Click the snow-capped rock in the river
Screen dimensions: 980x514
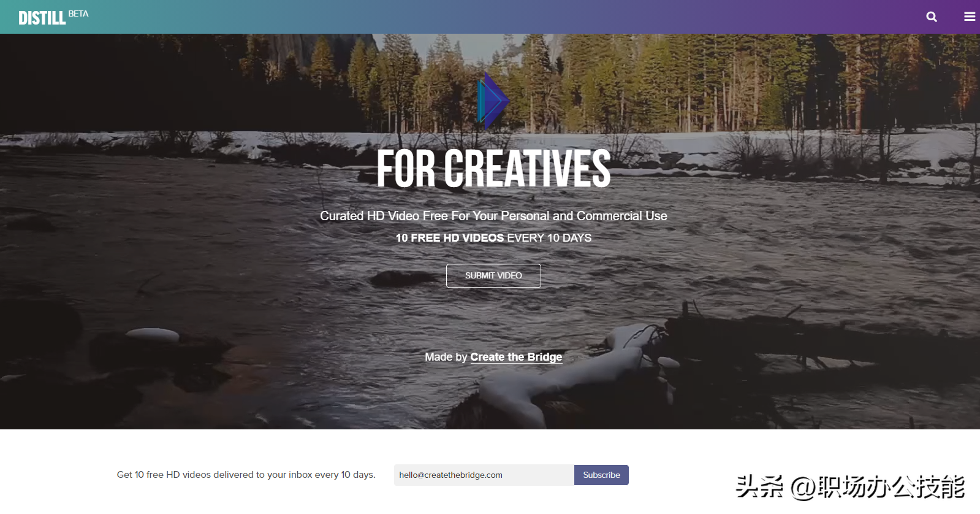[152, 335]
